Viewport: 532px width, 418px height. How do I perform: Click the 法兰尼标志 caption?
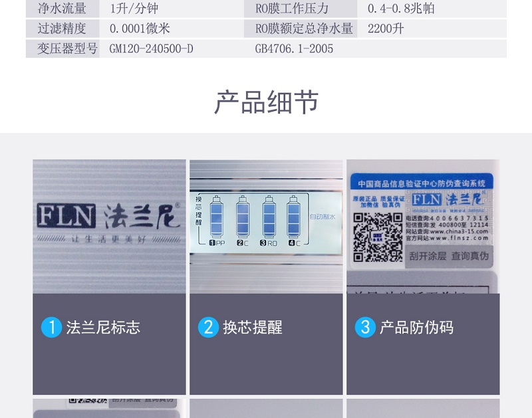click(x=103, y=328)
